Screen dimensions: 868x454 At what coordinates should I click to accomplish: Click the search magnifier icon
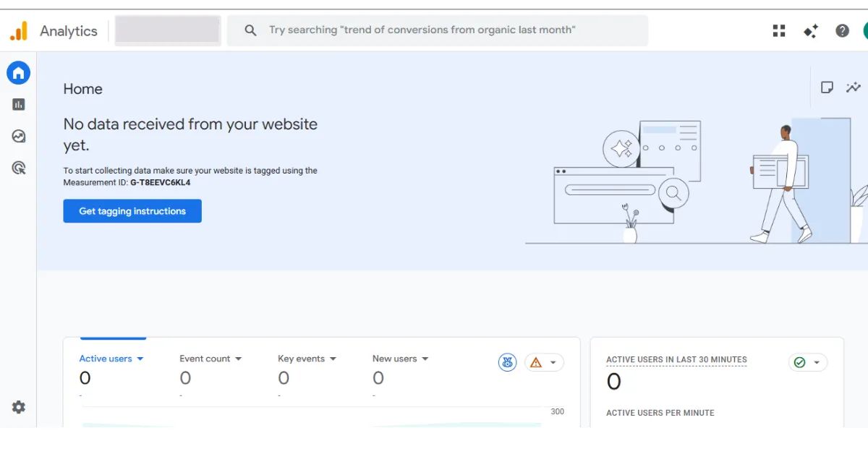pyautogui.click(x=250, y=30)
